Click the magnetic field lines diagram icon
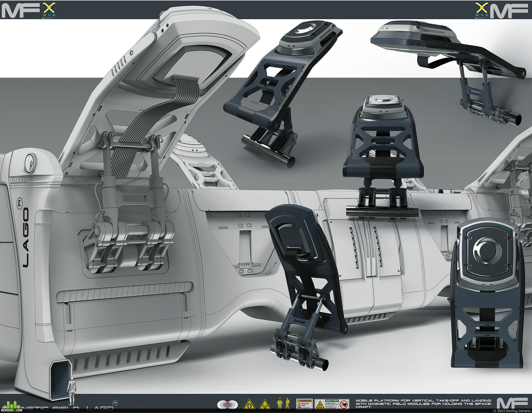This screenshot has height=413, width=532. tap(227, 405)
